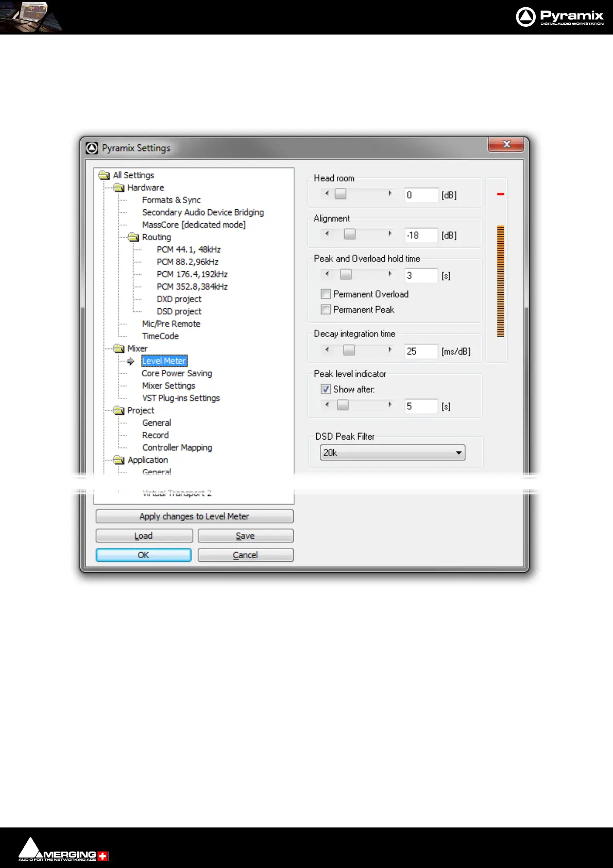Open Secondary Audio Device Bridging
613x868 pixels.
pos(203,212)
